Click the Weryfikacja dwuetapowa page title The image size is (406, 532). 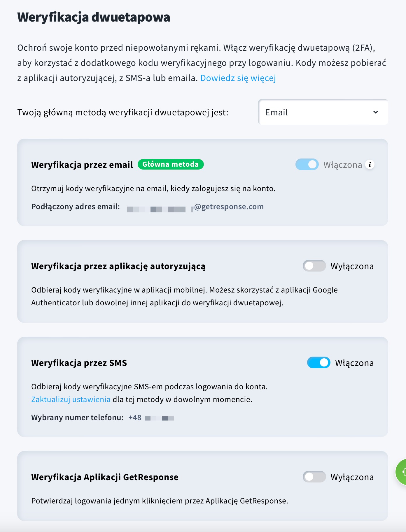94,17
